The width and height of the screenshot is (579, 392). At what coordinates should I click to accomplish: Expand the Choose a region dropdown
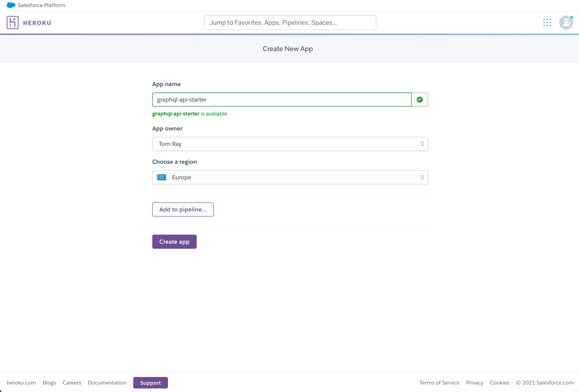[290, 177]
